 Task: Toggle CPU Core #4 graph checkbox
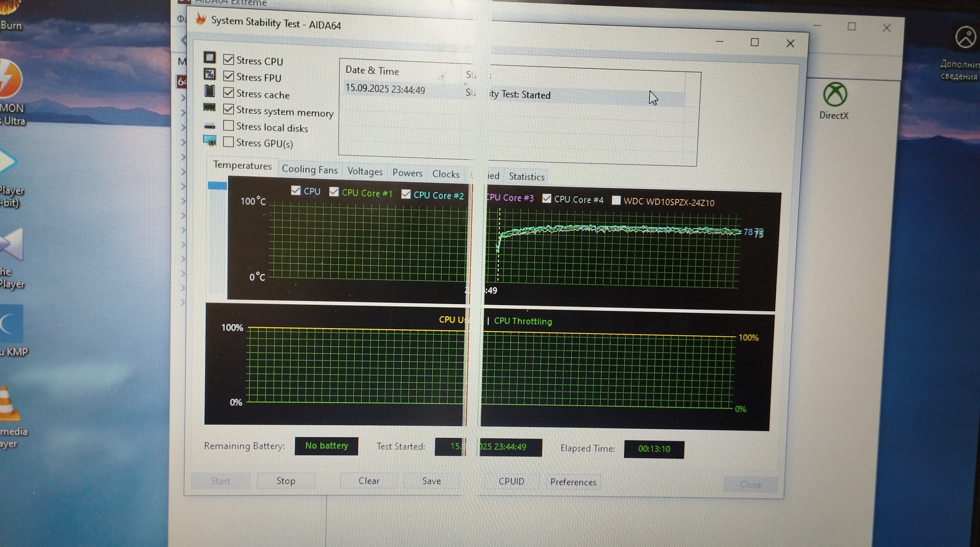click(547, 198)
